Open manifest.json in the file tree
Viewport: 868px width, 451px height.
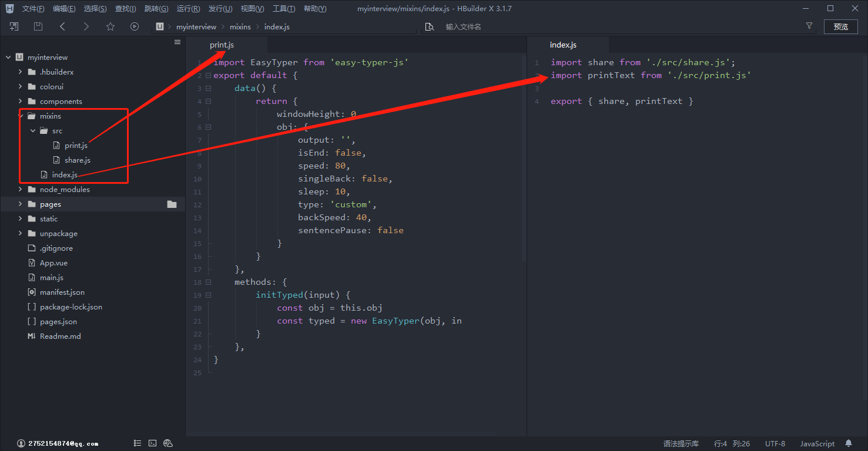[x=62, y=292]
